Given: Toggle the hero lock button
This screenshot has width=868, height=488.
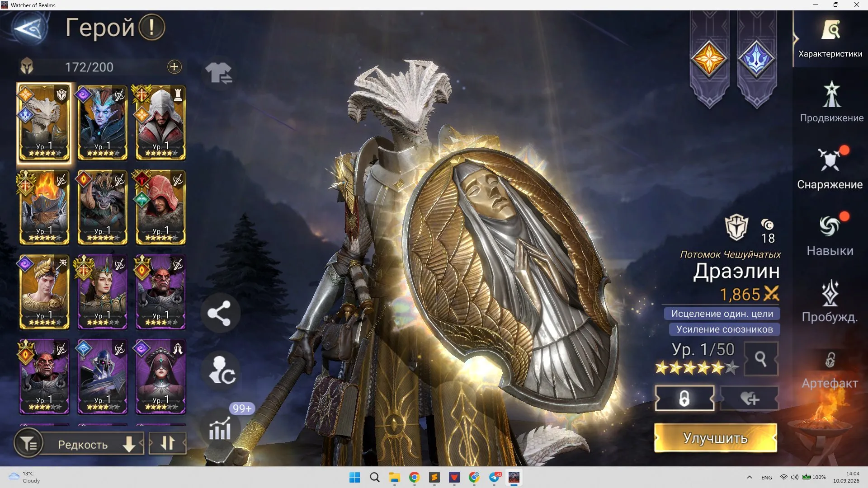Looking at the screenshot, I should [684, 399].
